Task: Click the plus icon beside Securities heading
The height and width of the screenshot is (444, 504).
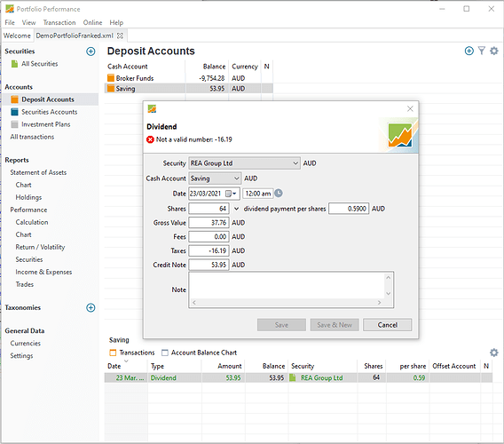Action: point(91,52)
